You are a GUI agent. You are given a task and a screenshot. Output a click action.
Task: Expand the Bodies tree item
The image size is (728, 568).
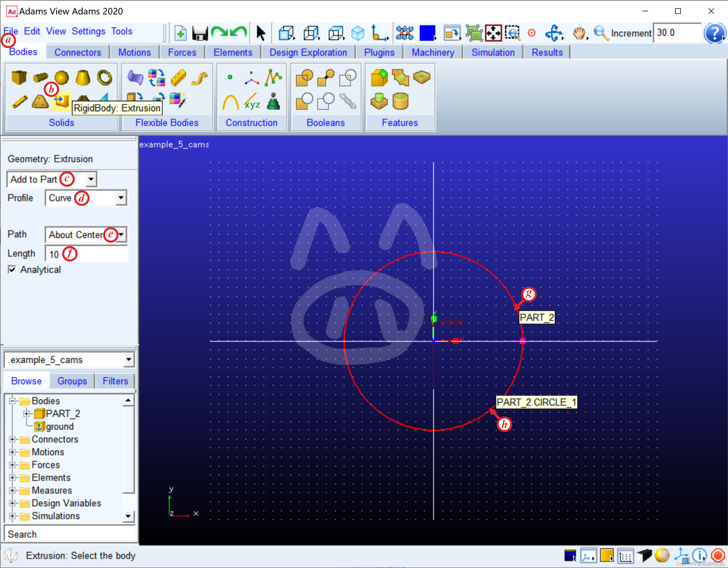13,401
